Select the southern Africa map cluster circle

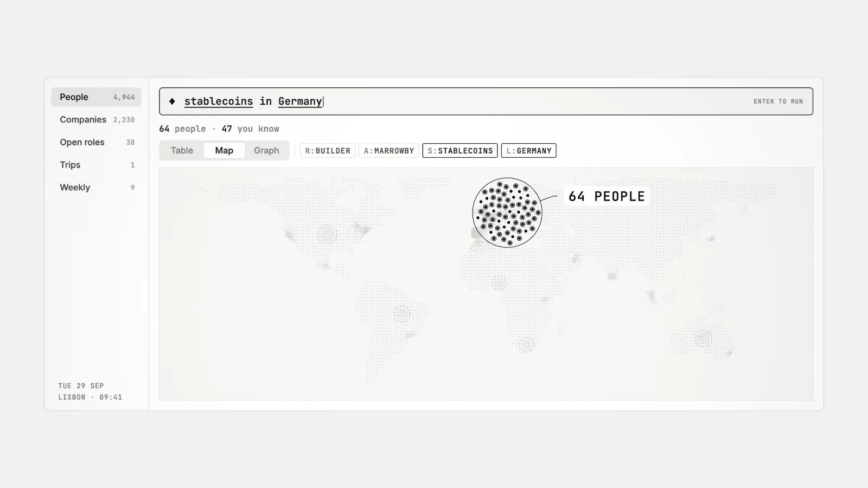click(x=526, y=344)
